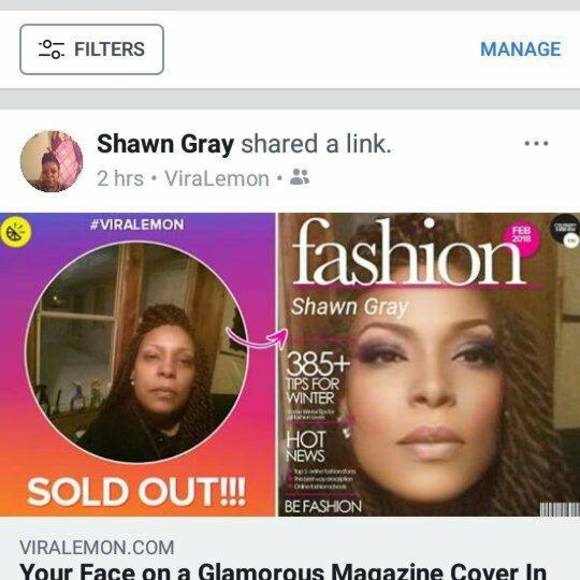Image resolution: width=580 pixels, height=580 pixels.
Task: Click the SOLD OUT!!! banner text
Action: tap(136, 492)
